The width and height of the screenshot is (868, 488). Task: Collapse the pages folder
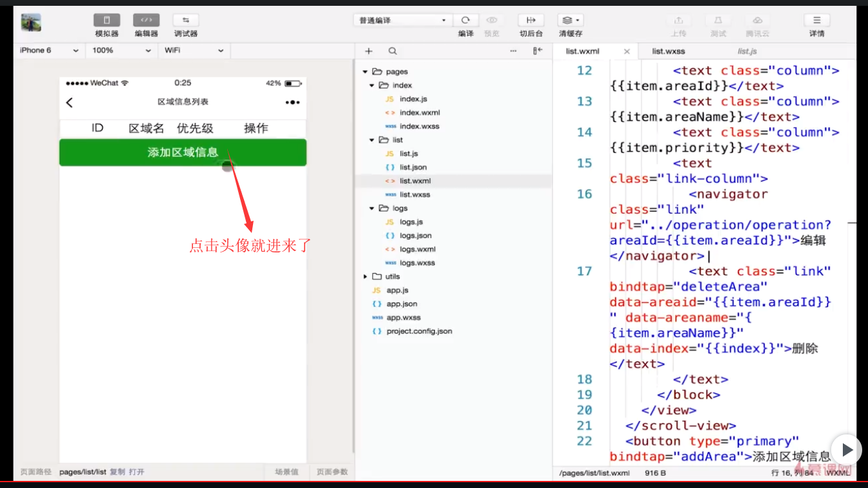point(365,72)
